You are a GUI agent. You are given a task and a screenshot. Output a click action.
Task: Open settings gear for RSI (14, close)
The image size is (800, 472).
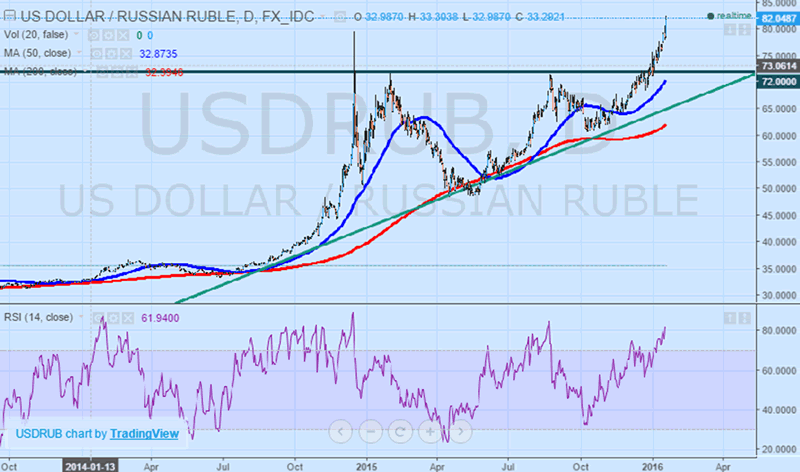113,318
